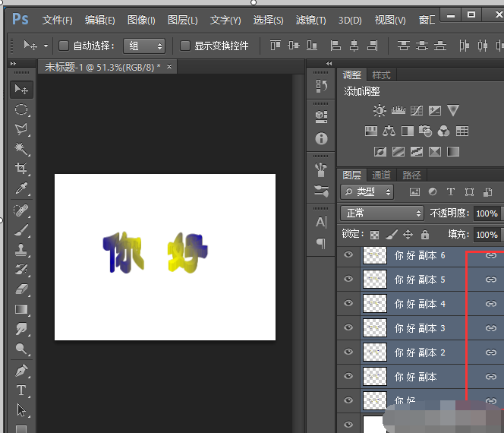Select the Magic Wand tool
504x433 pixels.
[21, 149]
